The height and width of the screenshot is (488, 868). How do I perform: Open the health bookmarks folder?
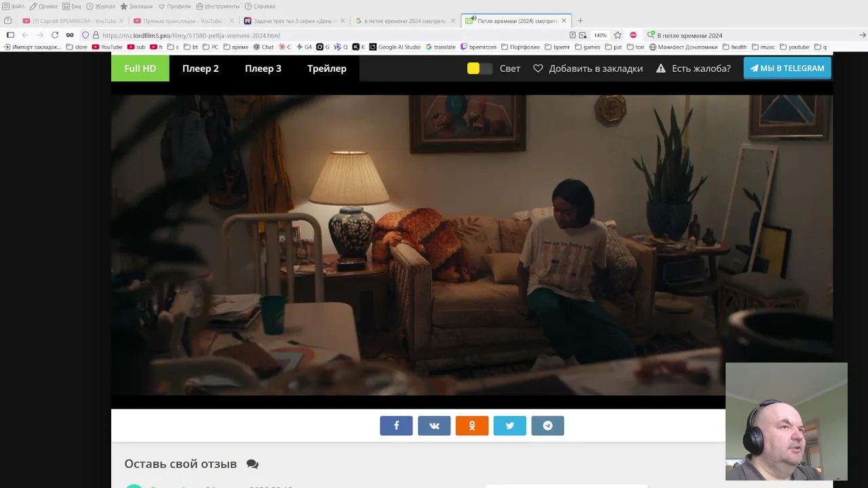click(734, 47)
